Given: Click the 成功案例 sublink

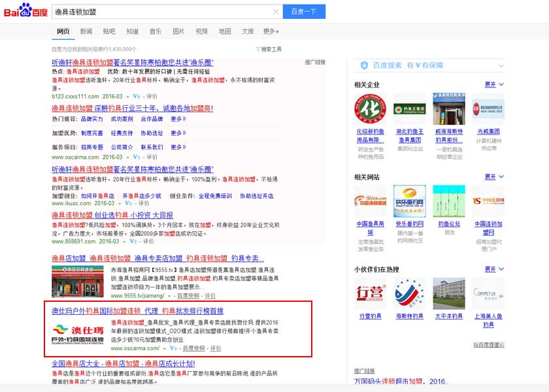Looking at the screenshot, I should coord(122,119).
